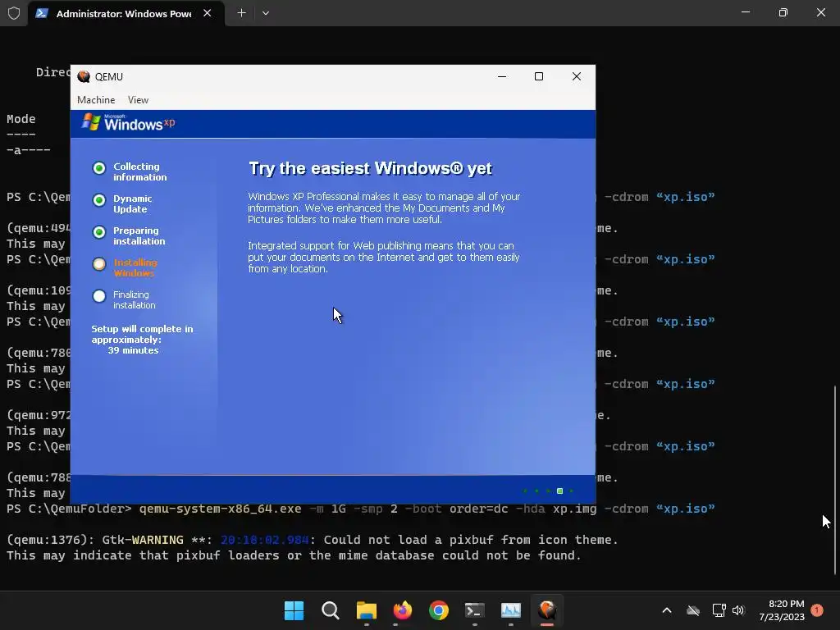
Task: Click the Preparing installation step indicator
Action: coord(99,232)
